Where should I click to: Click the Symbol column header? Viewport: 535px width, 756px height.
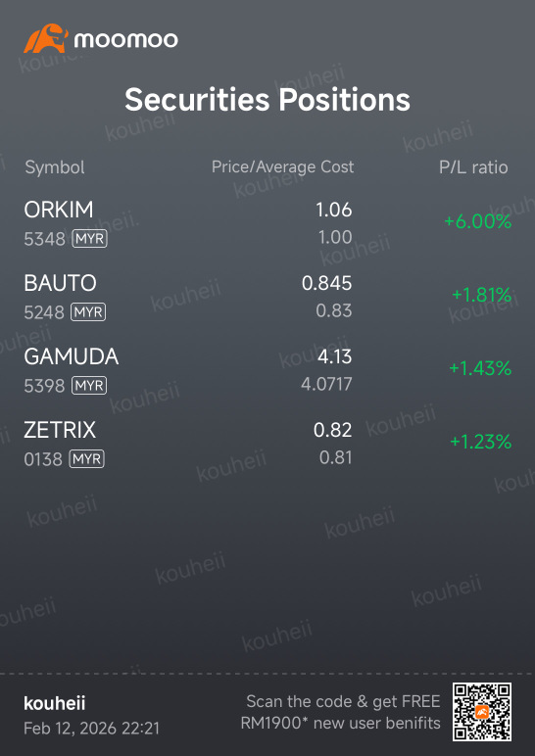(x=55, y=167)
